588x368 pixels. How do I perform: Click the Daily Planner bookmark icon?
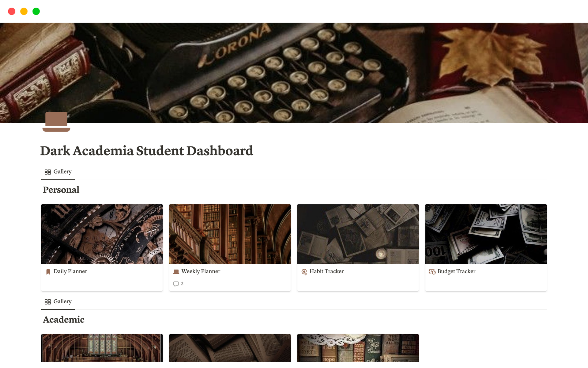[x=48, y=272]
